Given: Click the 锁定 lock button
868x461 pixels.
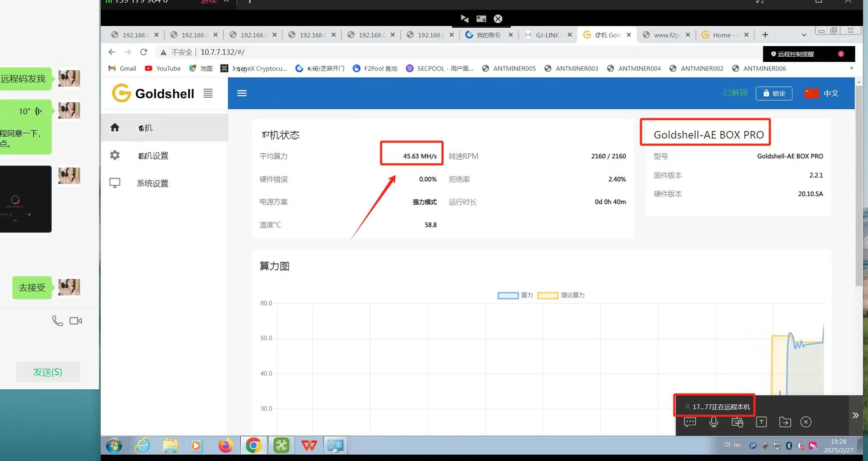Looking at the screenshot, I should click(x=774, y=93).
